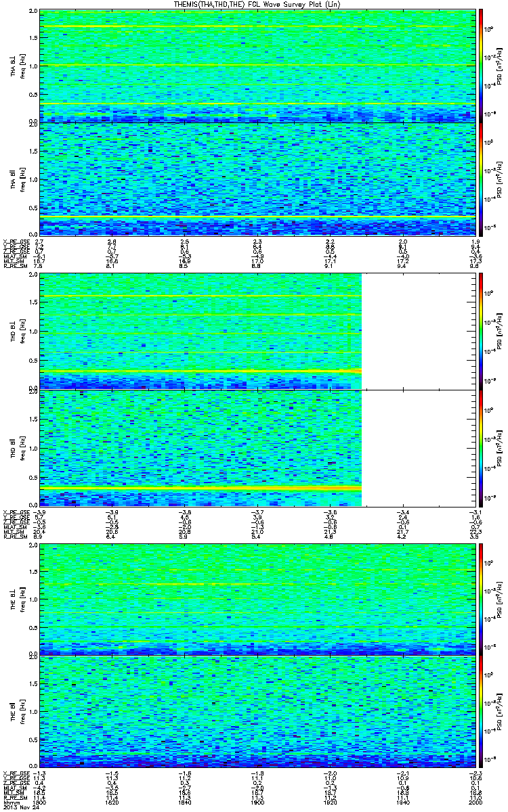Click the 'X_RE_GSE' row label under THA panels

[x=15, y=242]
